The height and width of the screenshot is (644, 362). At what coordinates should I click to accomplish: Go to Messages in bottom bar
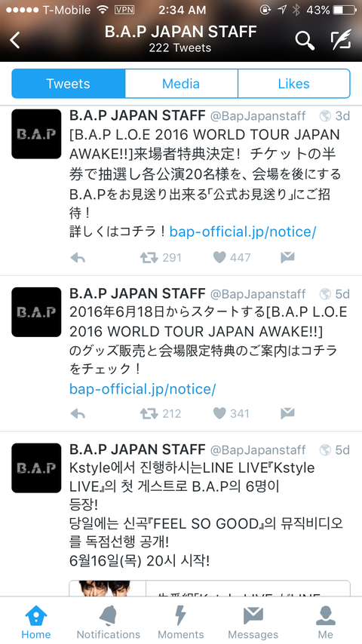(253, 622)
